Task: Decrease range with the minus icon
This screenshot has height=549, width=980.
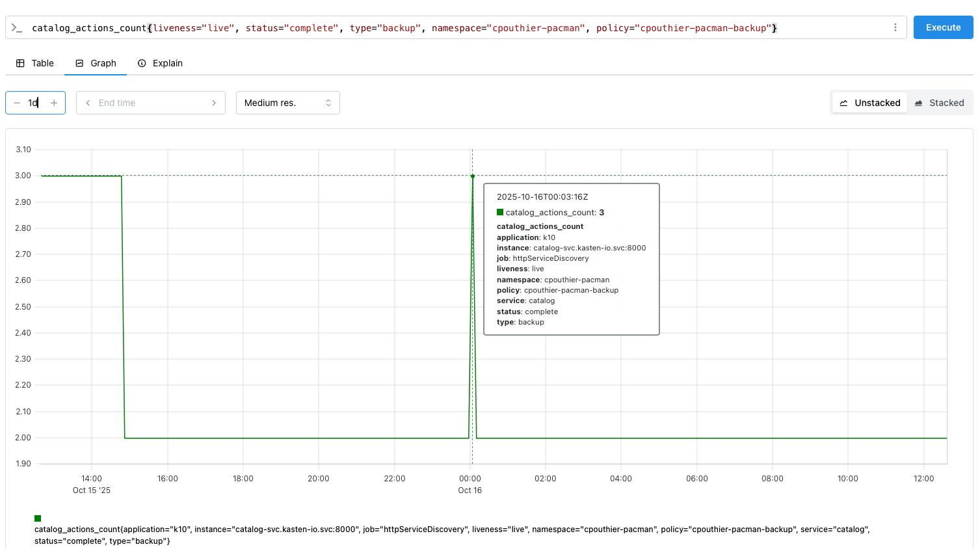Action: pos(17,103)
